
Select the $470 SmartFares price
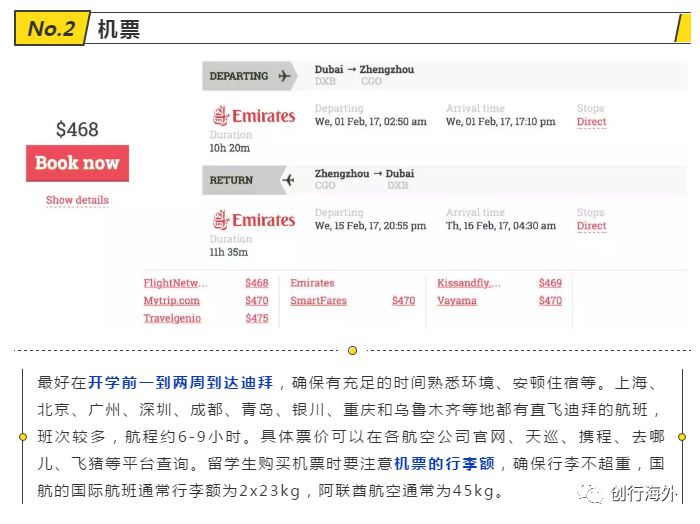[404, 301]
